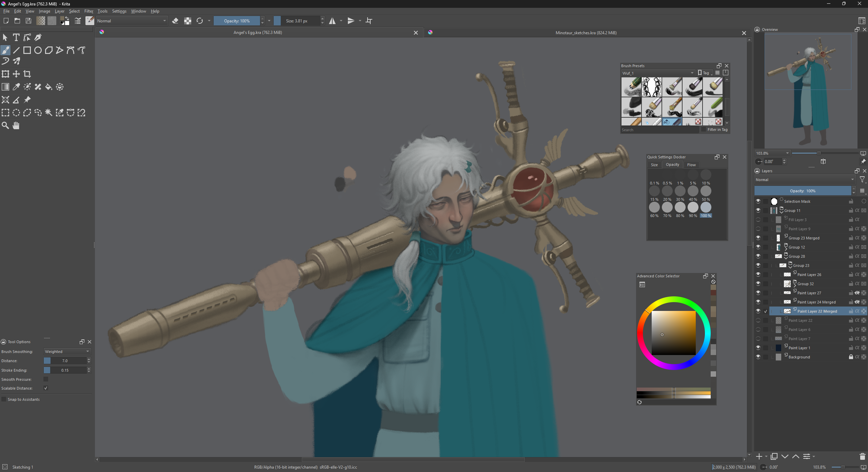Pick the Contiguous Selection magic wand tool
Image resolution: width=868 pixels, height=472 pixels.
pos(49,113)
